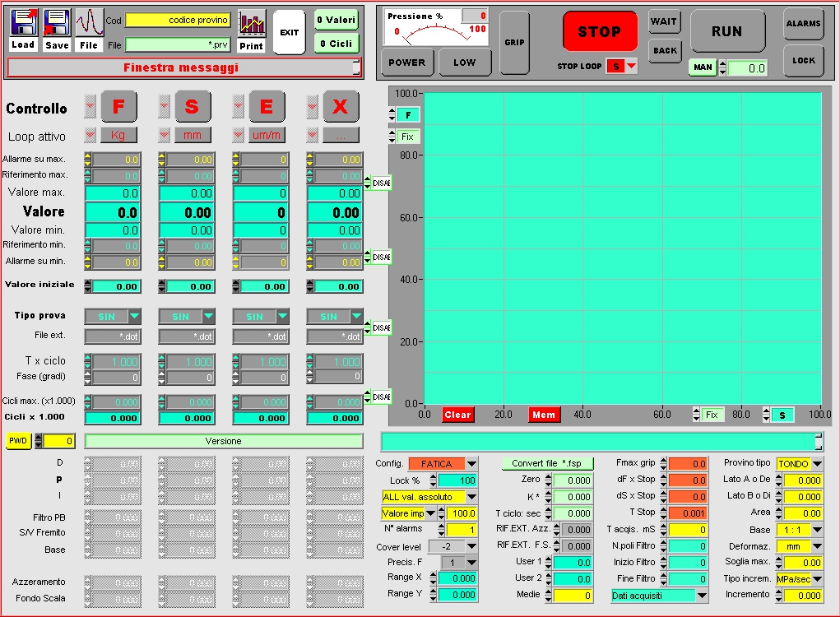Toggle the GRIP button

point(514,42)
